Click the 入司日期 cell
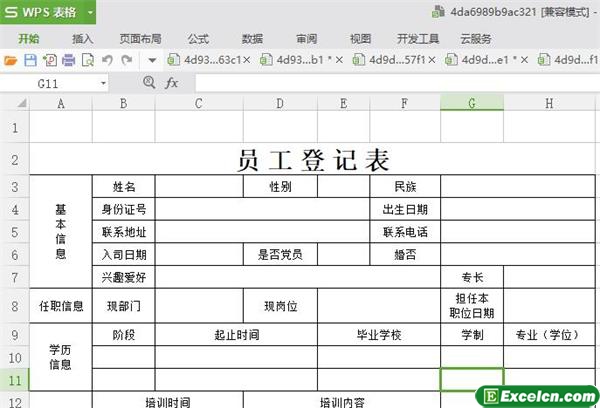Image resolution: width=600 pixels, height=408 pixels. (x=124, y=255)
